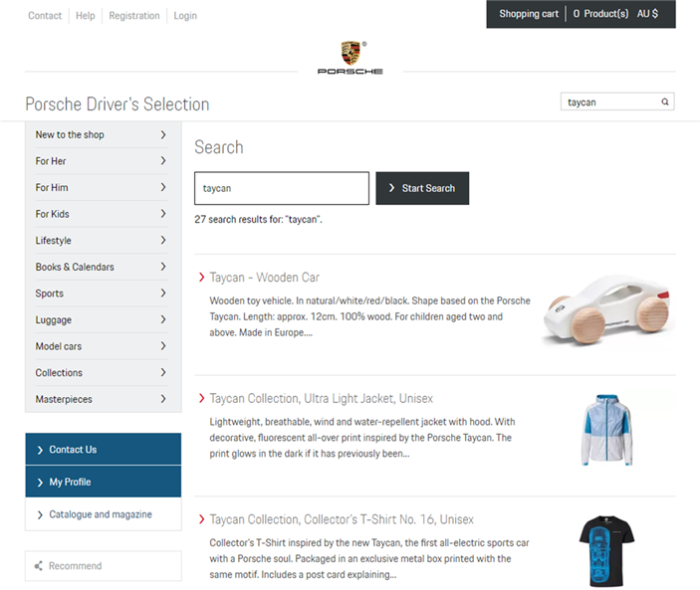Click the magnifier icon in top search box
Image resolution: width=700 pixels, height=590 pixels.
click(x=665, y=101)
